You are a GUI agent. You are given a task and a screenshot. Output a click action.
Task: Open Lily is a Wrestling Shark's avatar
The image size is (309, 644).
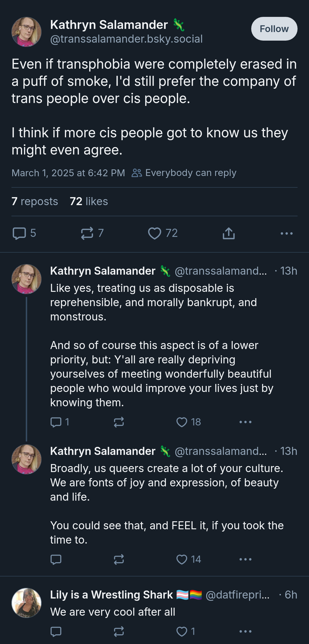[26, 603]
